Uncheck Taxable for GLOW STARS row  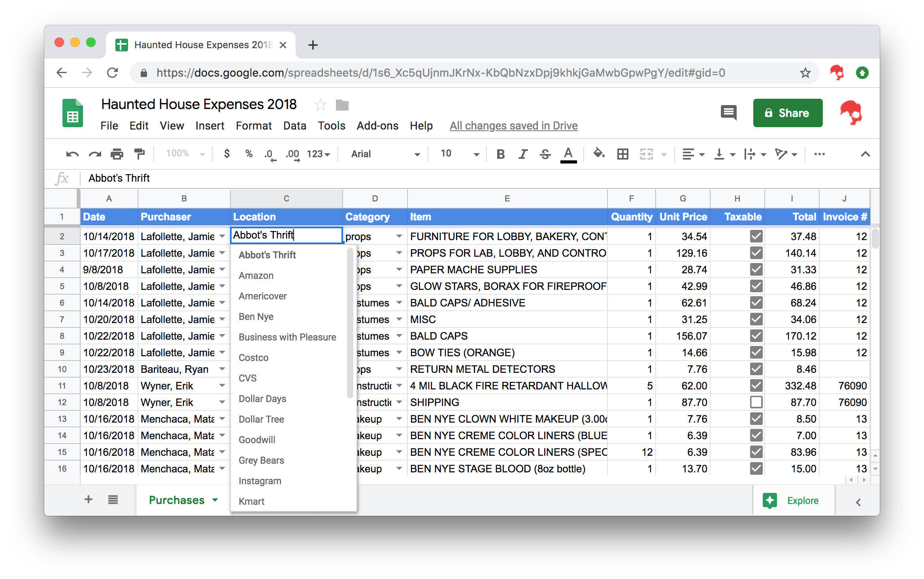(x=756, y=286)
